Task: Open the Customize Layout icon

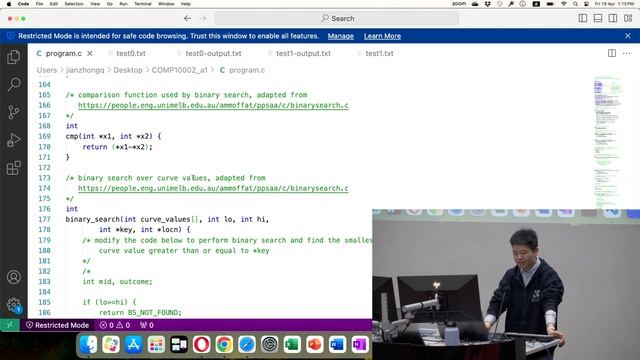Action: click(628, 18)
